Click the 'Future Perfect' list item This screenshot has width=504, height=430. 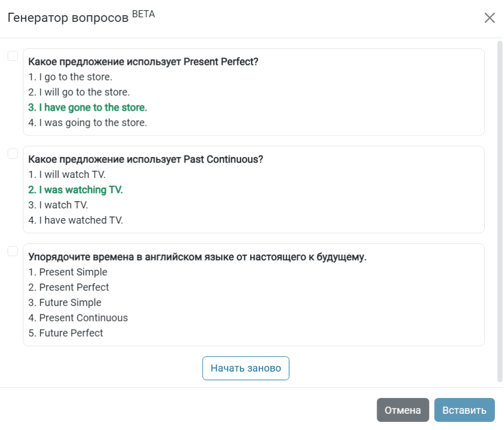click(65, 333)
